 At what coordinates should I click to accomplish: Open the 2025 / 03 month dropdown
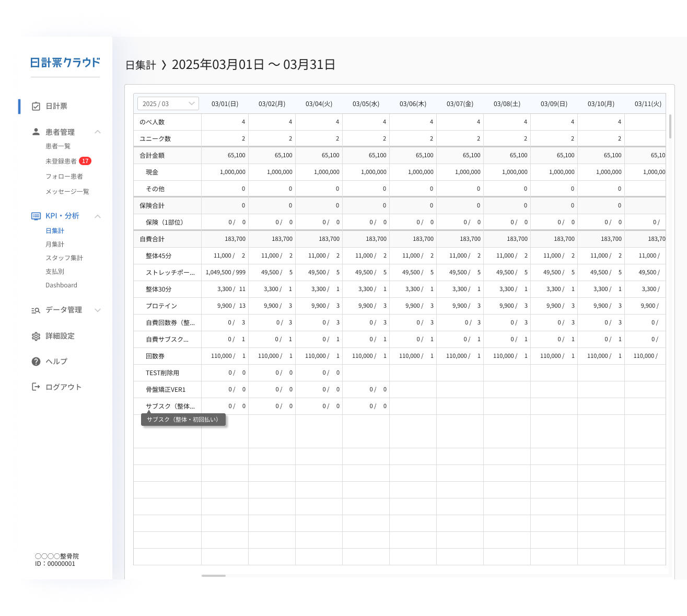[x=168, y=103]
